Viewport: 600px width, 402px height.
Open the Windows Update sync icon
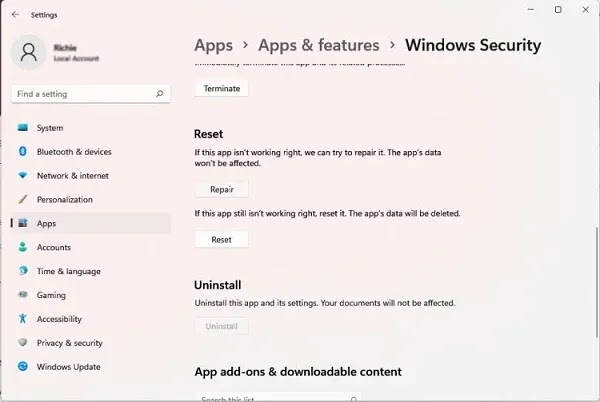click(23, 366)
